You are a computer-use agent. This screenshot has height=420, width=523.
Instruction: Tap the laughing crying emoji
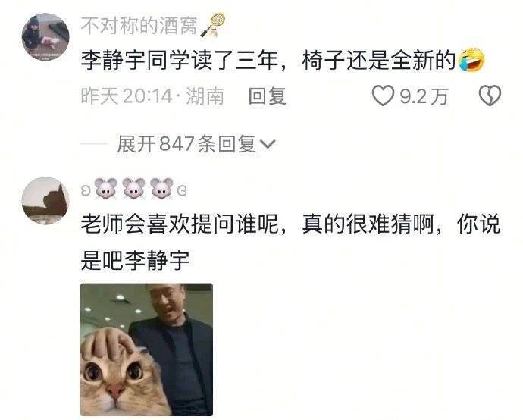(x=471, y=60)
